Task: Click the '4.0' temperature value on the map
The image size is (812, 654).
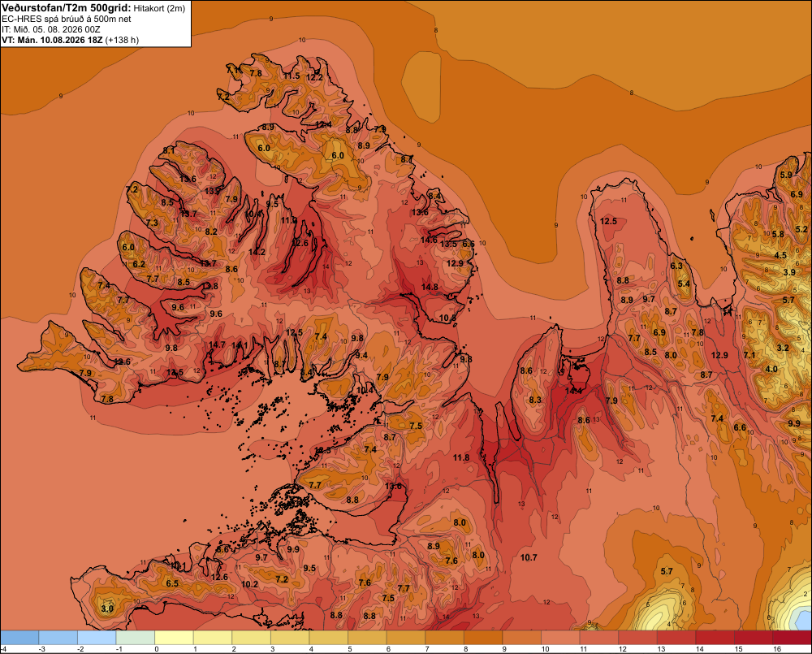Action: 771,369
